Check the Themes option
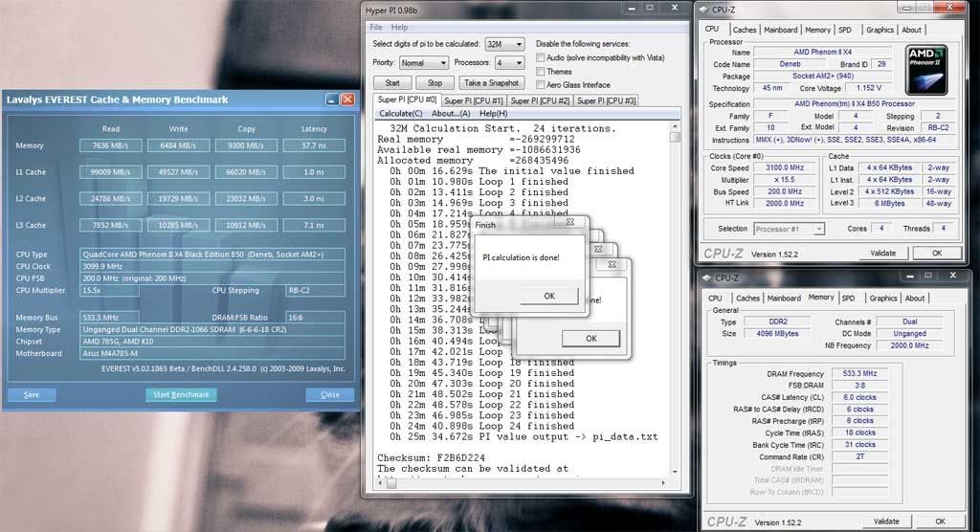Screen dimensions: 980x532 pos(541,72)
